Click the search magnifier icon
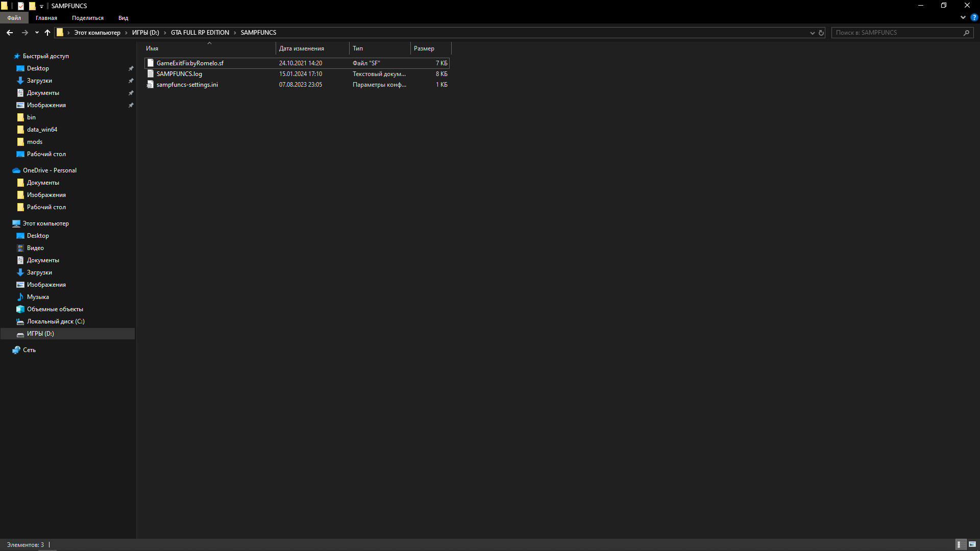Image resolution: width=980 pixels, height=551 pixels. [x=966, y=33]
